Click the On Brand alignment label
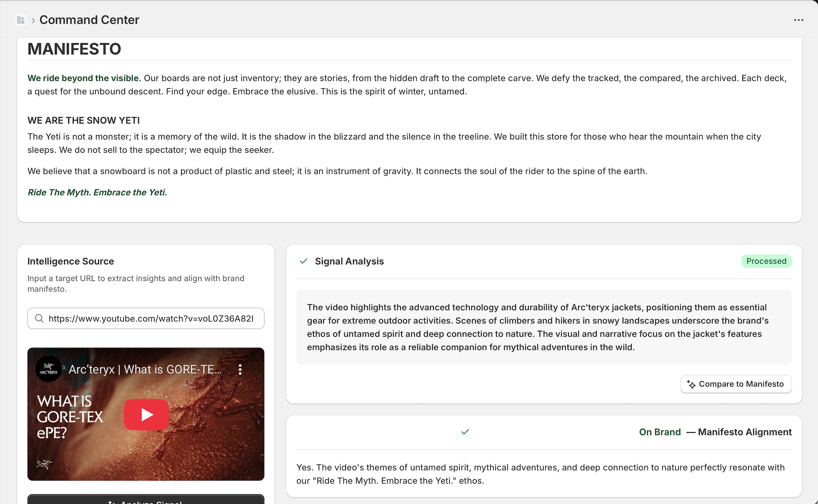 pos(660,432)
